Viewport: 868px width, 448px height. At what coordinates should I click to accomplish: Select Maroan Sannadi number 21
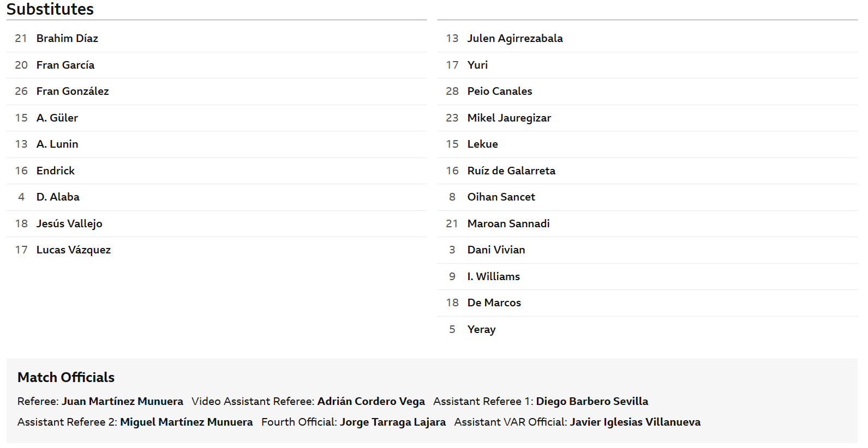(x=647, y=224)
